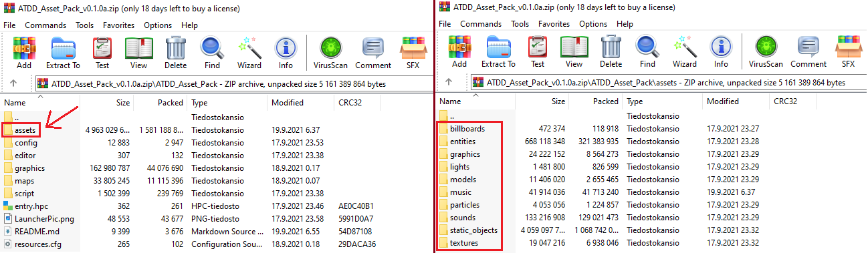Screen dimensions: 868x253
Task: Select the sounds folder
Action: (463, 218)
